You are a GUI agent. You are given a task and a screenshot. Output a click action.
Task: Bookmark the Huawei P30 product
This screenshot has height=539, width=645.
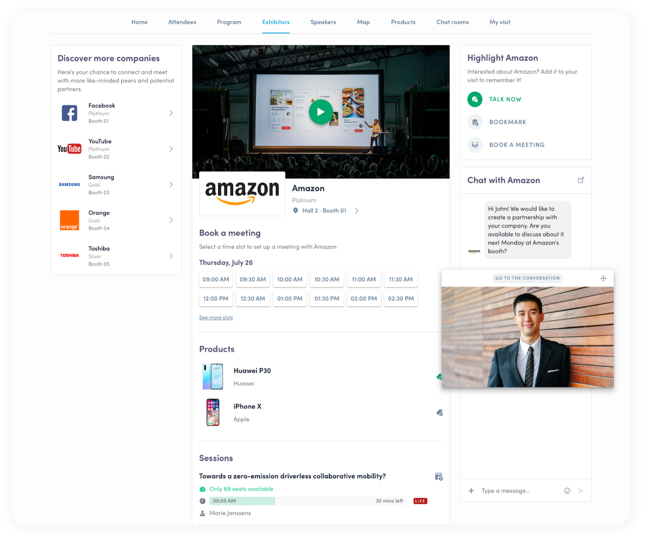(x=439, y=376)
